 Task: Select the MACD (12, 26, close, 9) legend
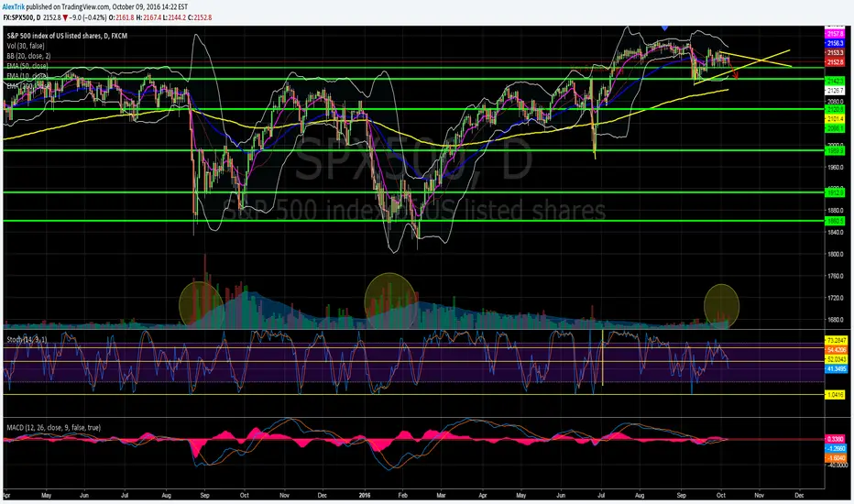pos(54,428)
